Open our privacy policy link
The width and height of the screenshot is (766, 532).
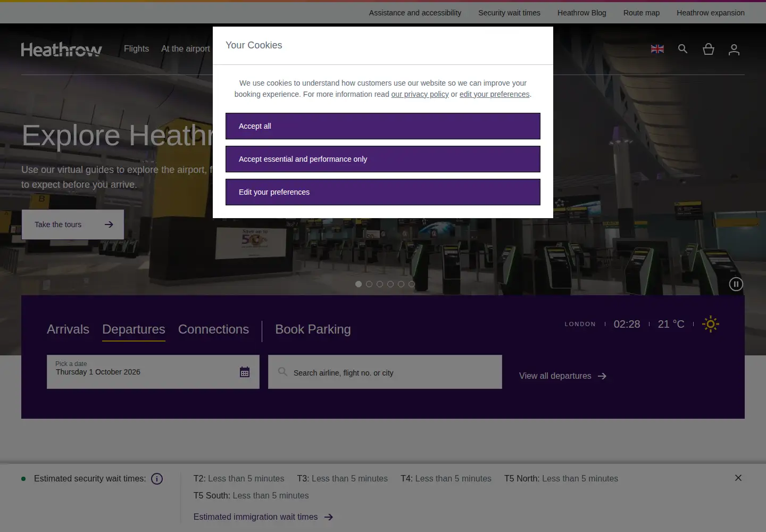(x=420, y=94)
